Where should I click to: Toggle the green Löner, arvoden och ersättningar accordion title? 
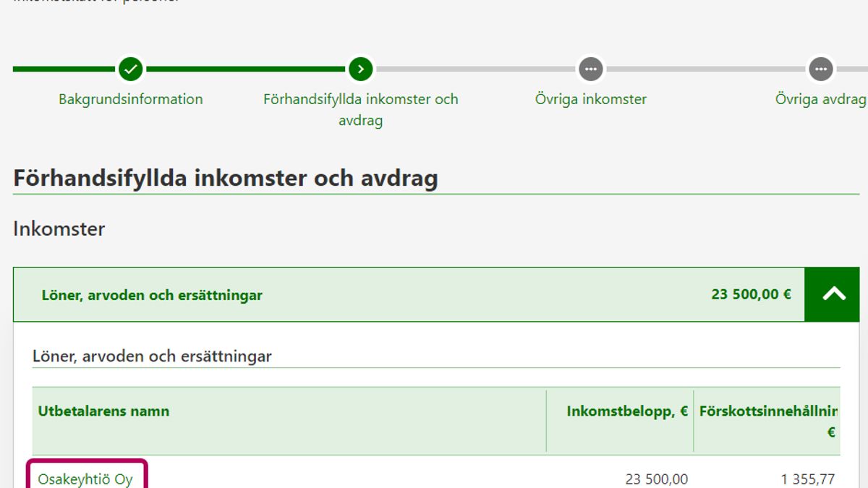click(152, 295)
